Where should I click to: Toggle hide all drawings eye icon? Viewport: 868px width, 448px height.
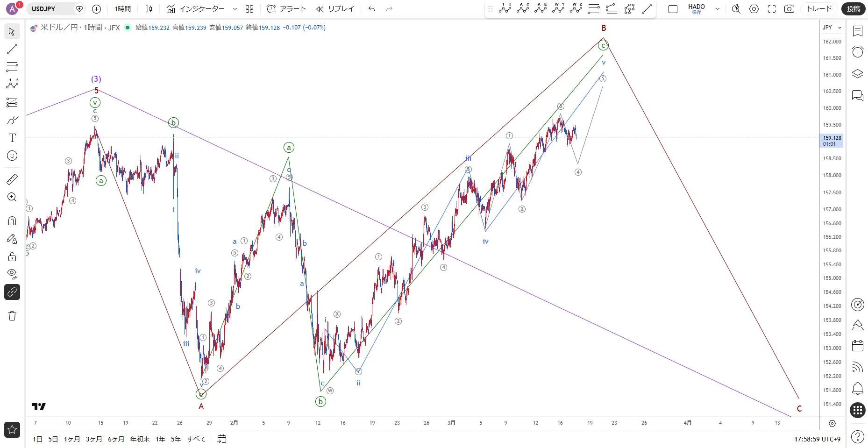point(12,274)
